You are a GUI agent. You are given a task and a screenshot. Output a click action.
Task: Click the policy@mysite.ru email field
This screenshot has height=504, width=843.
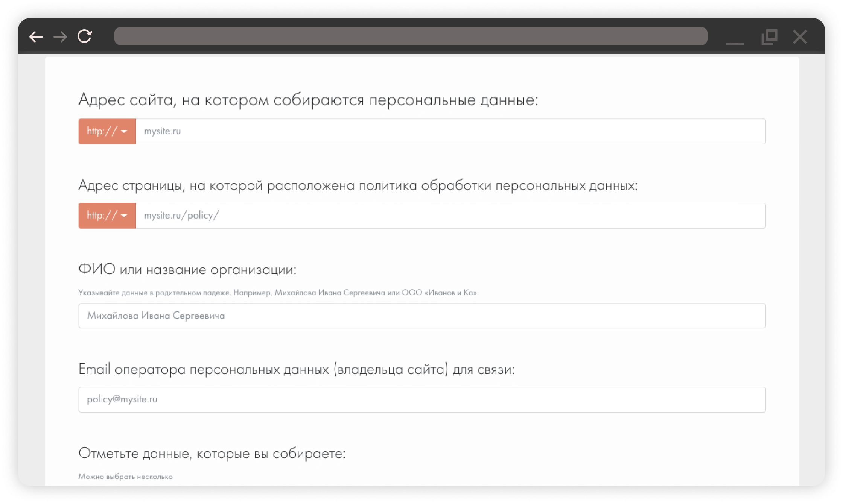click(421, 399)
